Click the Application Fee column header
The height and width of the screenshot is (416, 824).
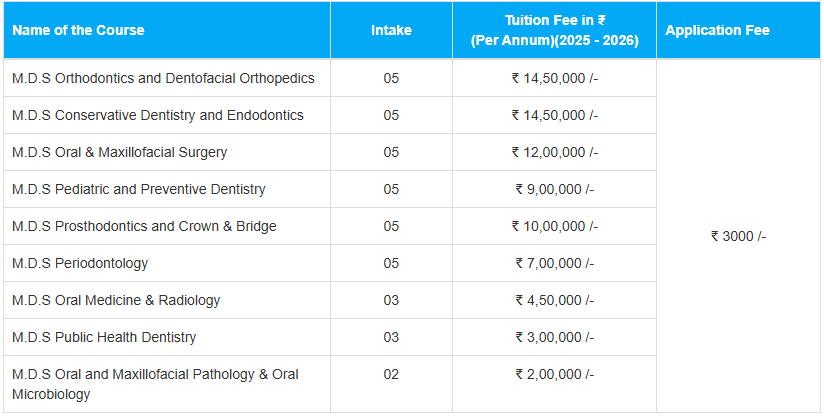(717, 30)
